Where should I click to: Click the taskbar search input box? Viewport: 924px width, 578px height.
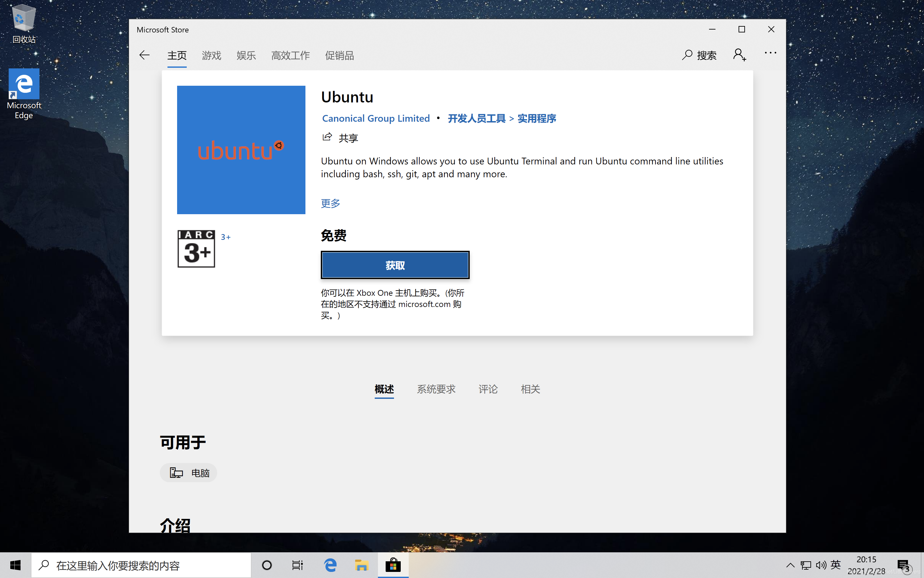(x=141, y=565)
